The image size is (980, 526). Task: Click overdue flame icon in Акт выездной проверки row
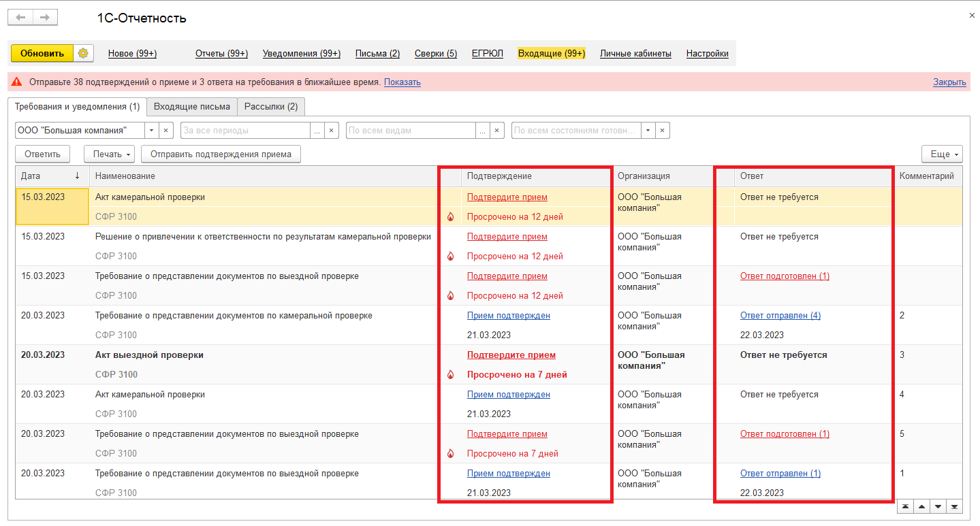[x=450, y=375]
